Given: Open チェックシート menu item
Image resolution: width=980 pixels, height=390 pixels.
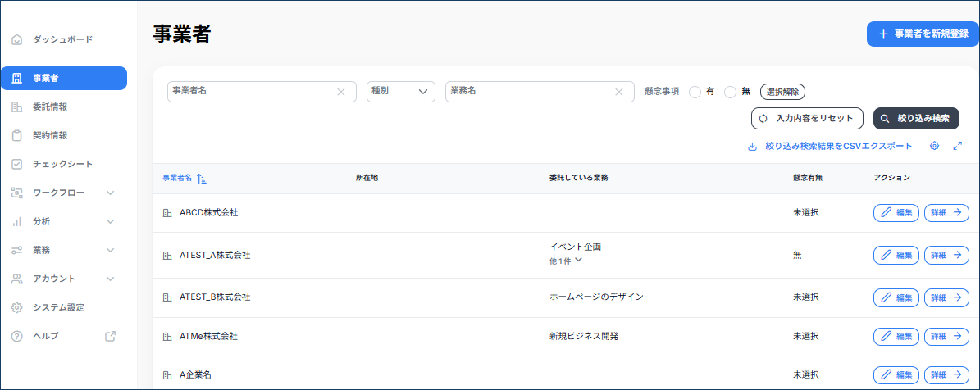Looking at the screenshot, I should [62, 164].
